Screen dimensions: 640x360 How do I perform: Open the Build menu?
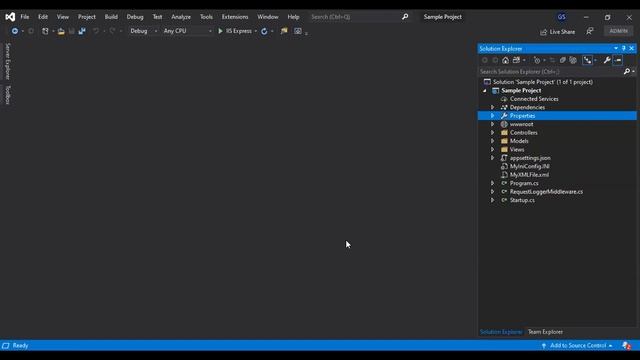pos(111,17)
